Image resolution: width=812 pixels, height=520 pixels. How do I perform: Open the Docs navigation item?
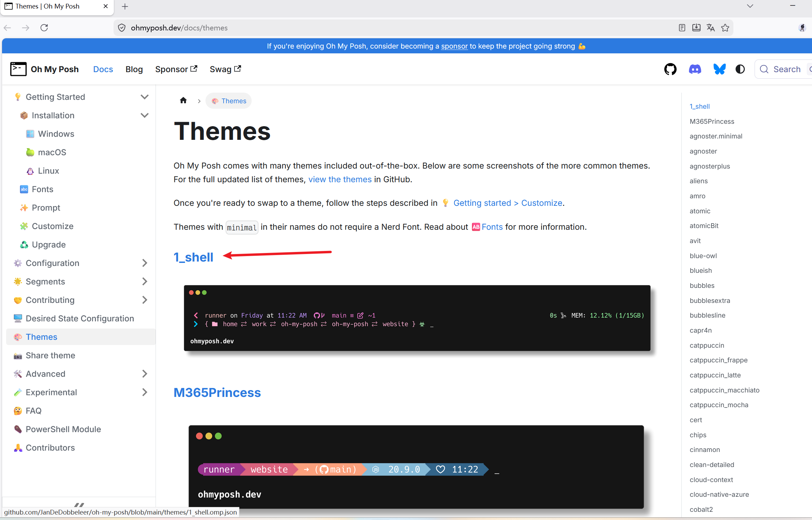(103, 69)
